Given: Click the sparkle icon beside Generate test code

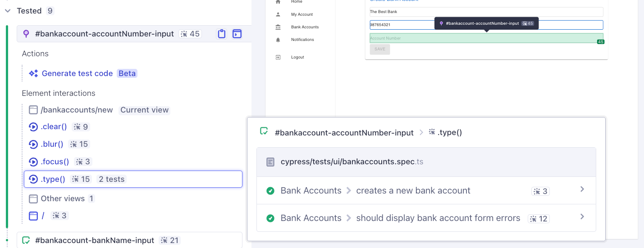Looking at the screenshot, I should (33, 73).
